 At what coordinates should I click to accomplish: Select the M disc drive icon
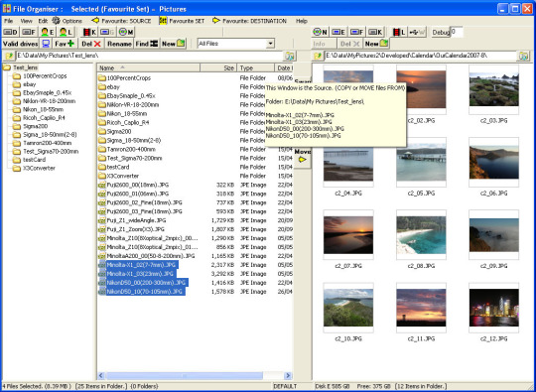(126, 32)
